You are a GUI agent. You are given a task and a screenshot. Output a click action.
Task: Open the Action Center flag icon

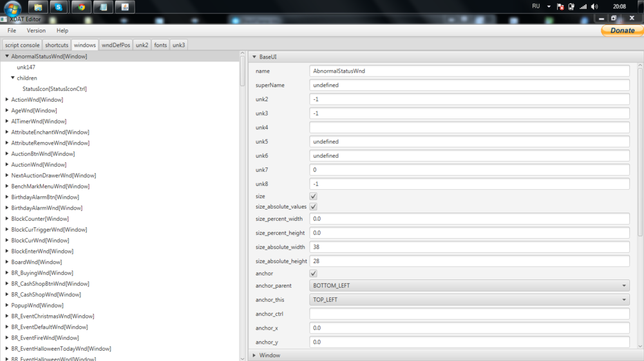(x=560, y=6)
